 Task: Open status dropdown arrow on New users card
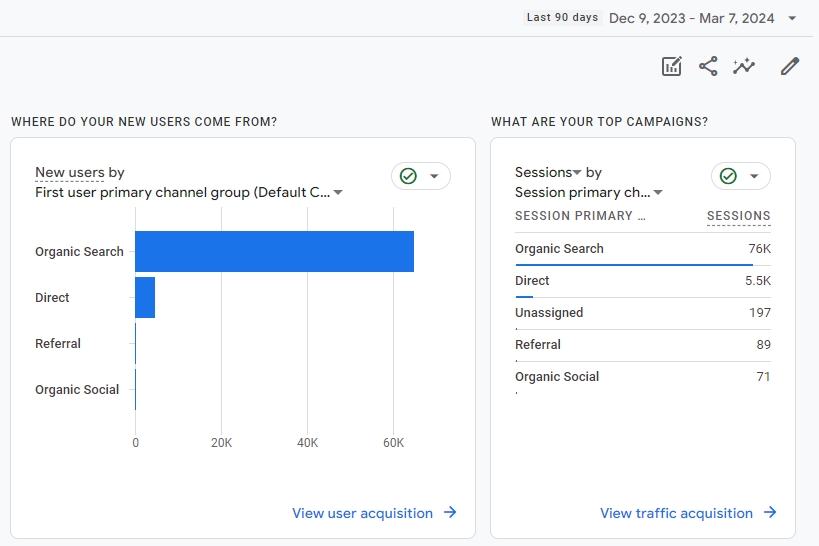[434, 176]
